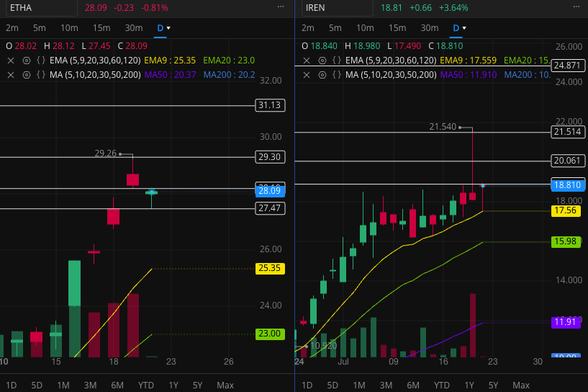Set IREN chart range to 6M
Screen dimensions: 588x392
pos(413,386)
